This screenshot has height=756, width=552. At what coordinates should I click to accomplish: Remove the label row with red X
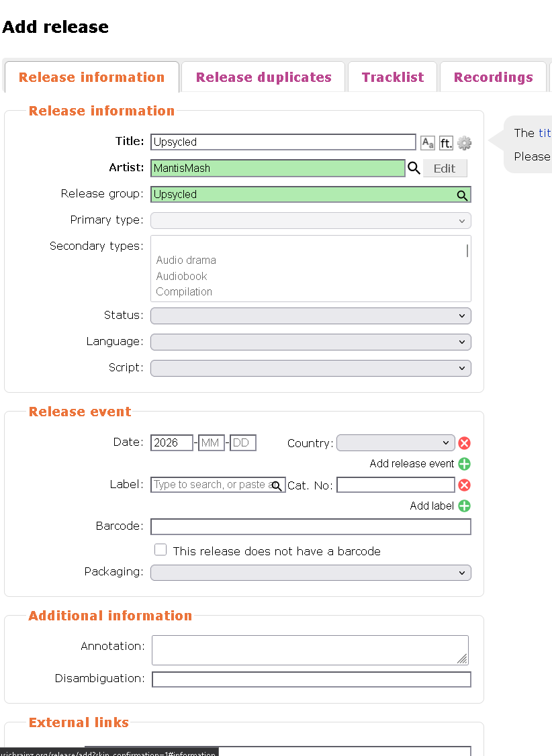(x=464, y=485)
